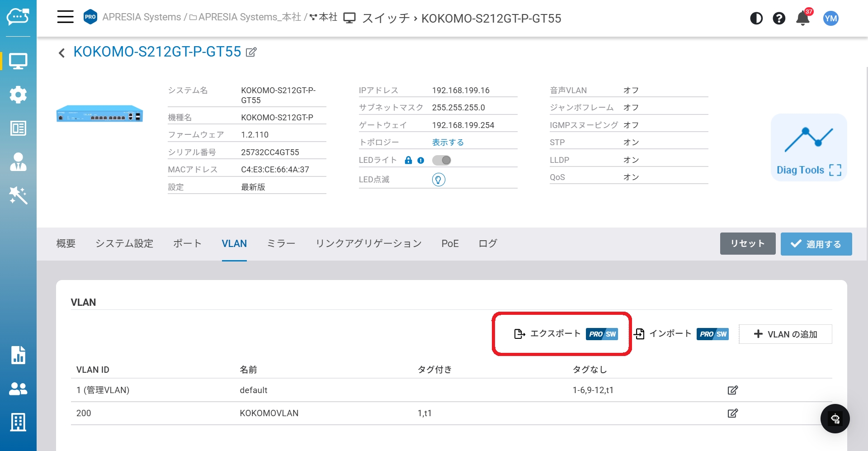
Task: Open the YM user avatar menu
Action: coord(830,19)
